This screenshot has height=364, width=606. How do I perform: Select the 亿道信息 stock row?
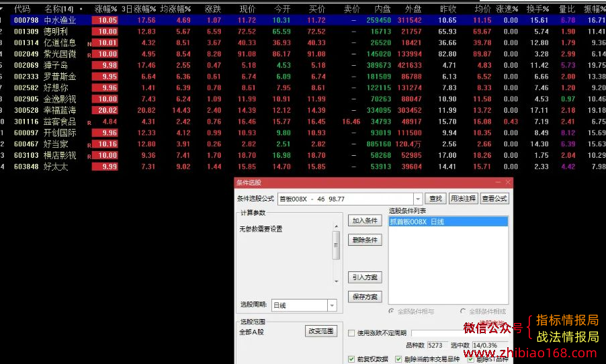click(x=303, y=42)
